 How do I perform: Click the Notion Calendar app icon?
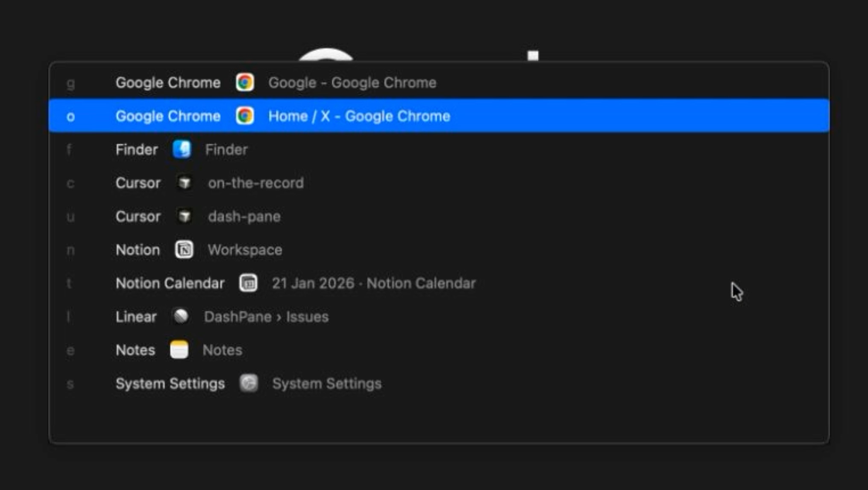click(248, 283)
